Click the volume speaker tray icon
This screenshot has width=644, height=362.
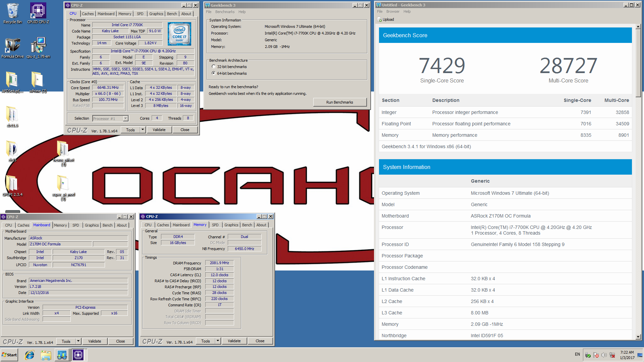[604, 355]
